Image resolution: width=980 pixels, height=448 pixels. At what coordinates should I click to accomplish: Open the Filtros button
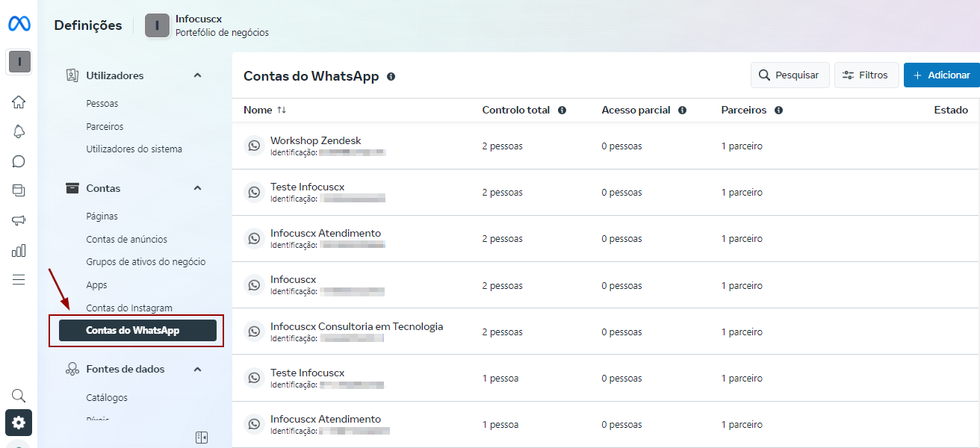pyautogui.click(x=866, y=75)
